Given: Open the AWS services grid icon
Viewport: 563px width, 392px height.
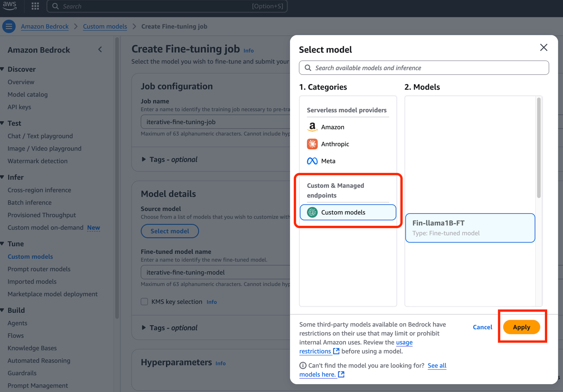Looking at the screenshot, I should point(35,6).
